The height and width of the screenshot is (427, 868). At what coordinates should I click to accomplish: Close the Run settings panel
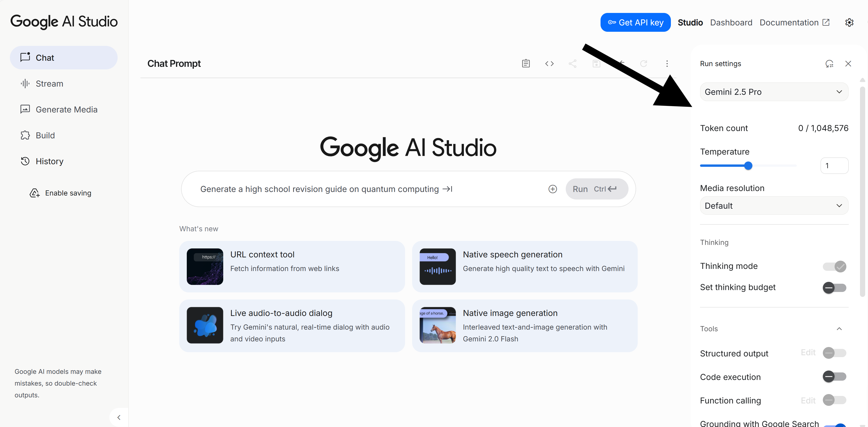tap(848, 63)
